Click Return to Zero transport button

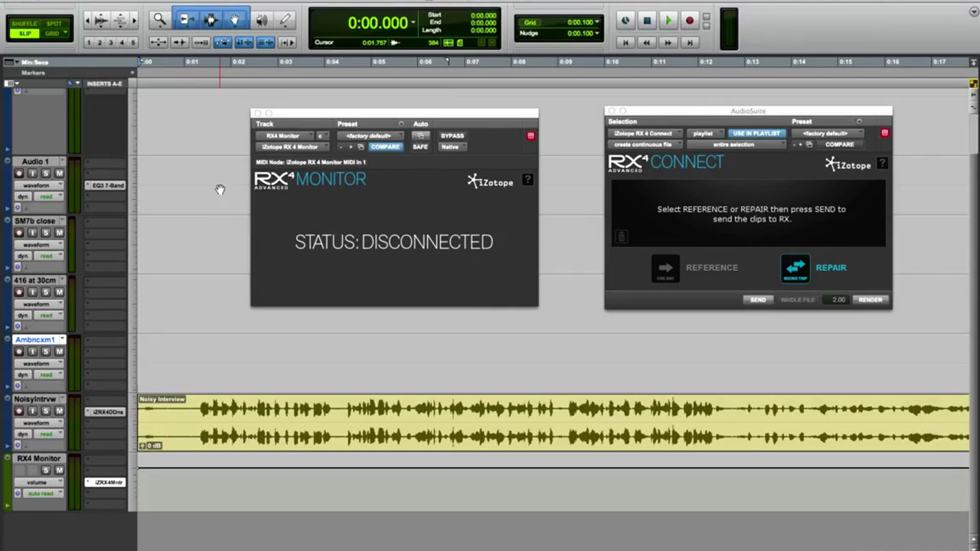[626, 42]
